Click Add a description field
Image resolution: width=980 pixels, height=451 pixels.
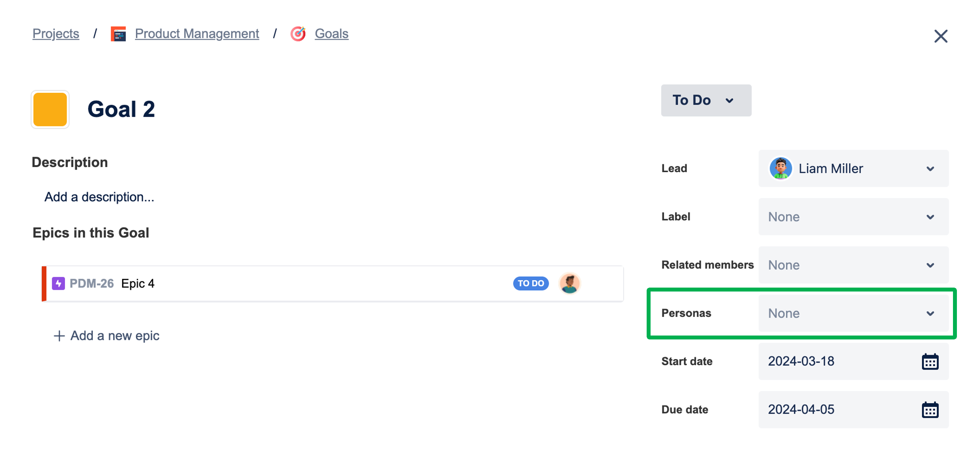click(99, 197)
